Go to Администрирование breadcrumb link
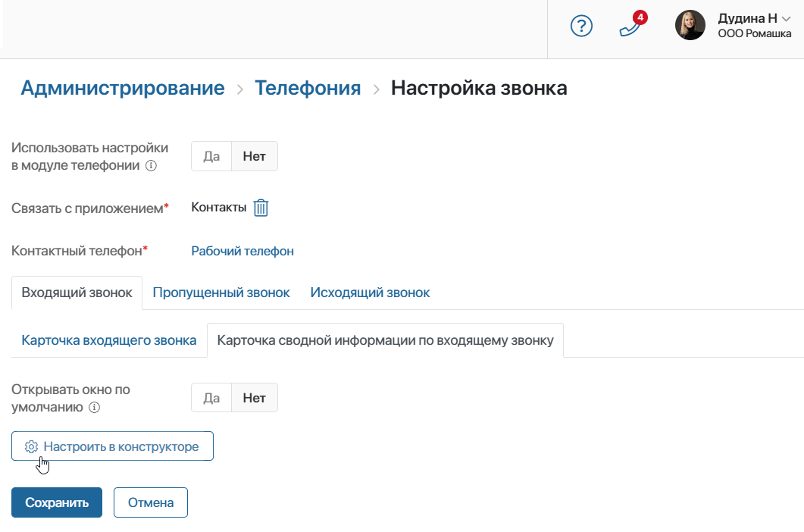 point(123,88)
